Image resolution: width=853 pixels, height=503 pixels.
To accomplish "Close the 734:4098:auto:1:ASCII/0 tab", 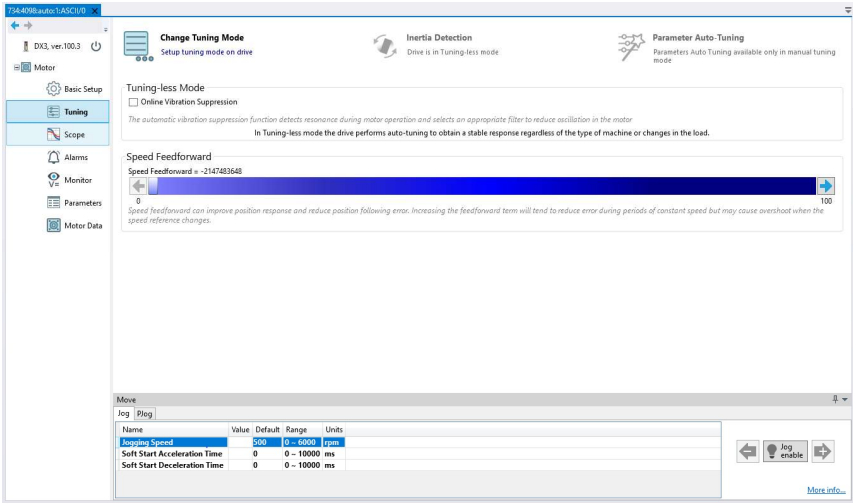I will click(95, 10).
